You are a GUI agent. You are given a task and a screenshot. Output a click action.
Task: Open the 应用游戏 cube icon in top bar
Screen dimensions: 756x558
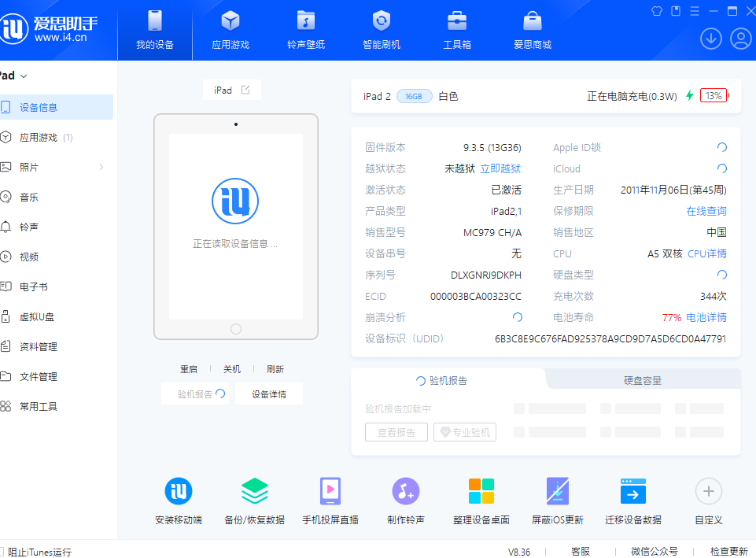[230, 20]
